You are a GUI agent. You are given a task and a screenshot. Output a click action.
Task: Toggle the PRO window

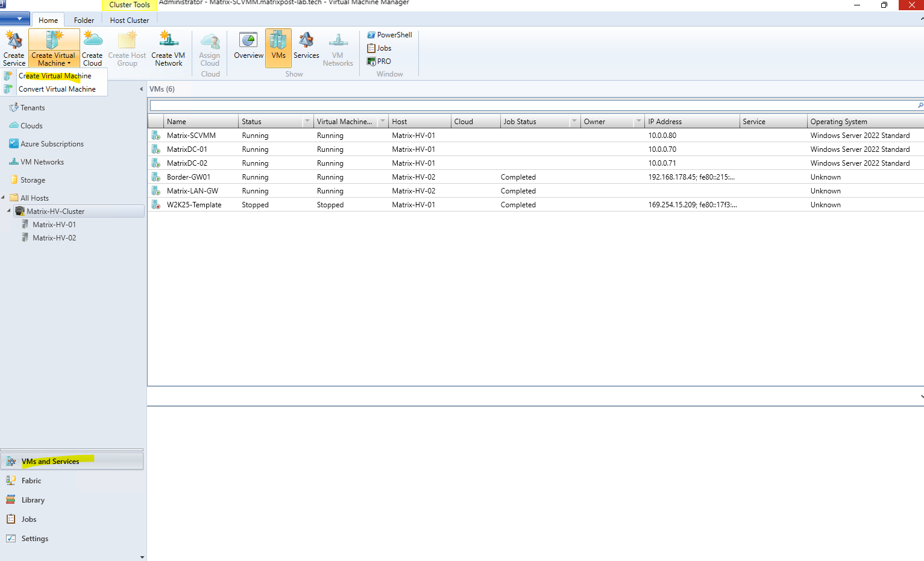tap(379, 61)
